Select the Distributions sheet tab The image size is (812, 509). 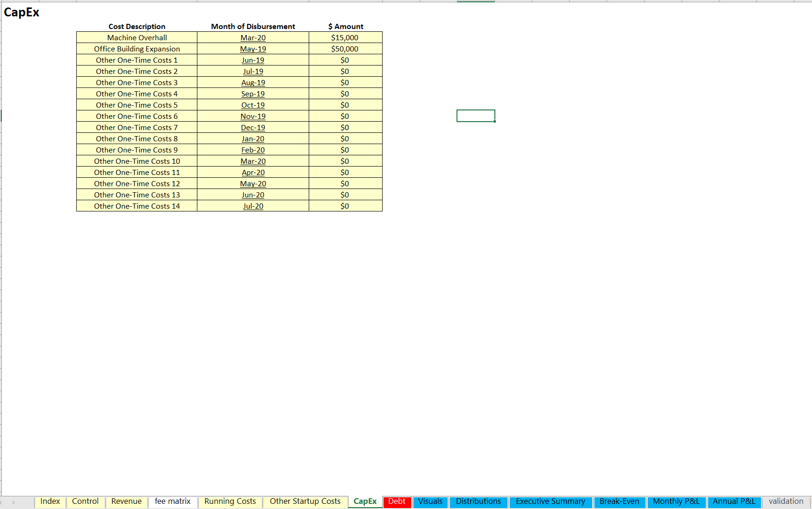click(478, 502)
